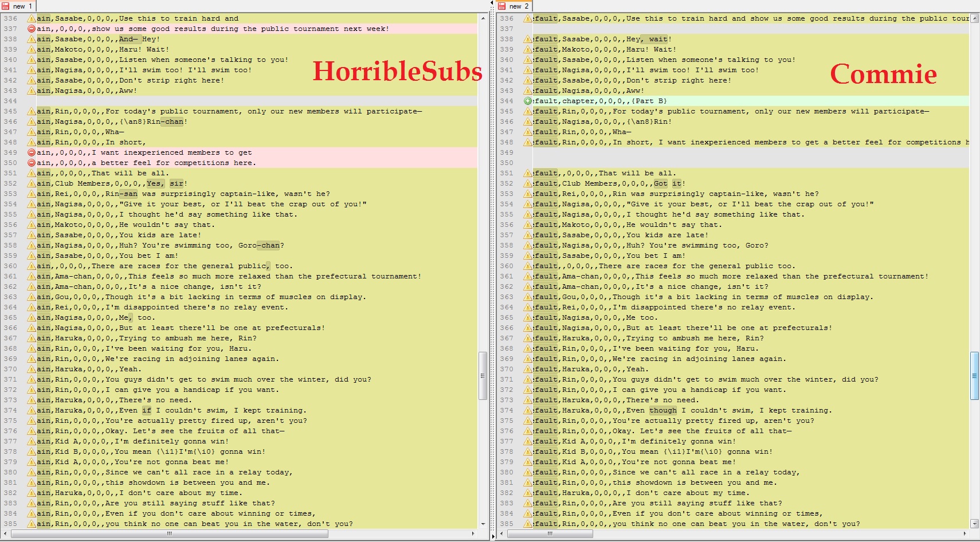
Task: Click the scroll-up arrow in the new 2 pane
Action: point(975,18)
